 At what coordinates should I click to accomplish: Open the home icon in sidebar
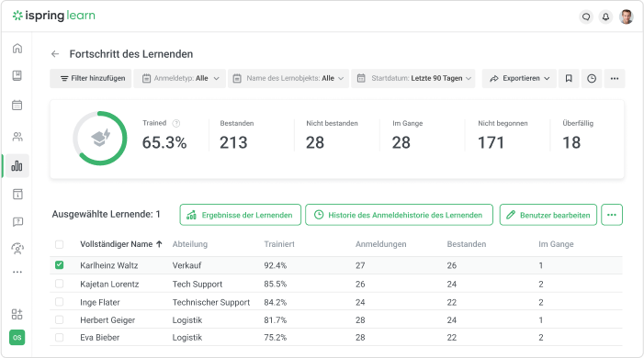[17, 49]
